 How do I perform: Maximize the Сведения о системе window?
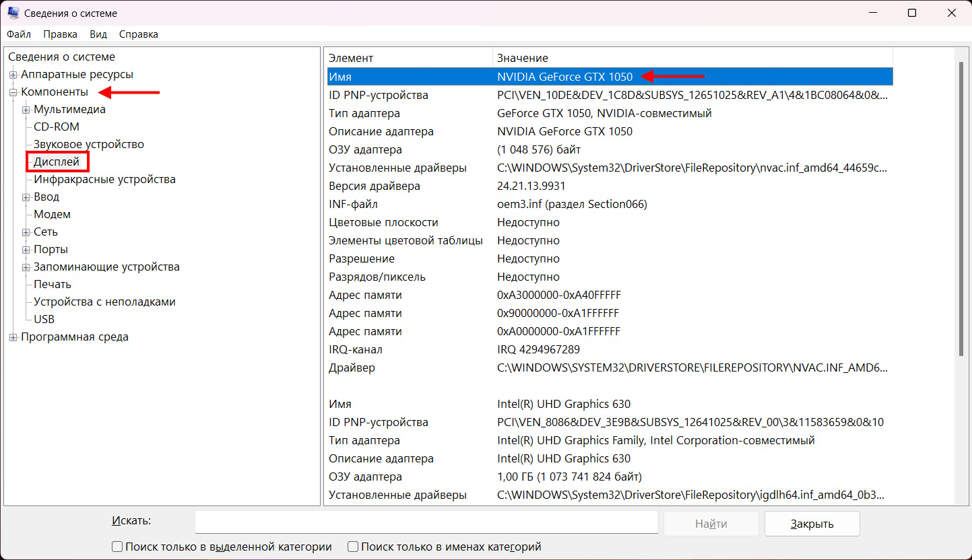click(x=912, y=13)
